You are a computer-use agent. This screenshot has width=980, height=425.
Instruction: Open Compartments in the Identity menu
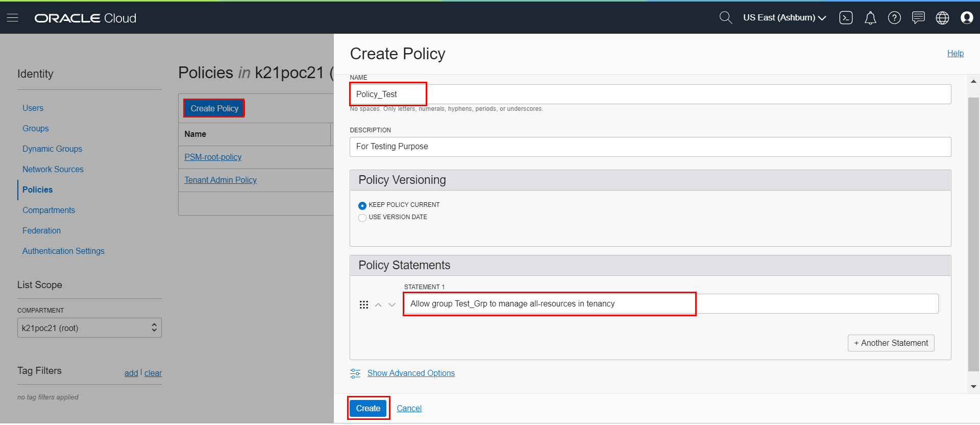[x=48, y=210]
